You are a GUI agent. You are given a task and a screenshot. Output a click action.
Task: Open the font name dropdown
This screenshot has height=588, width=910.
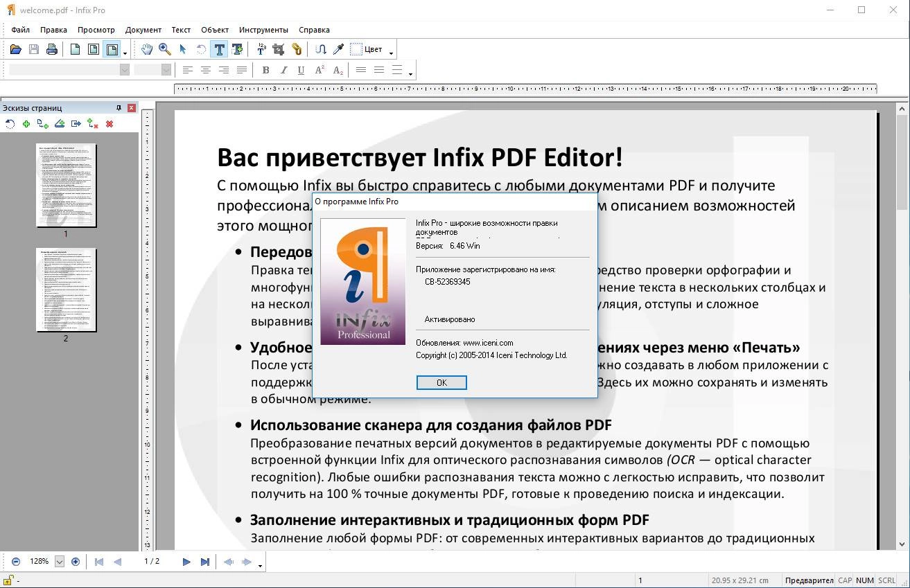pyautogui.click(x=125, y=69)
